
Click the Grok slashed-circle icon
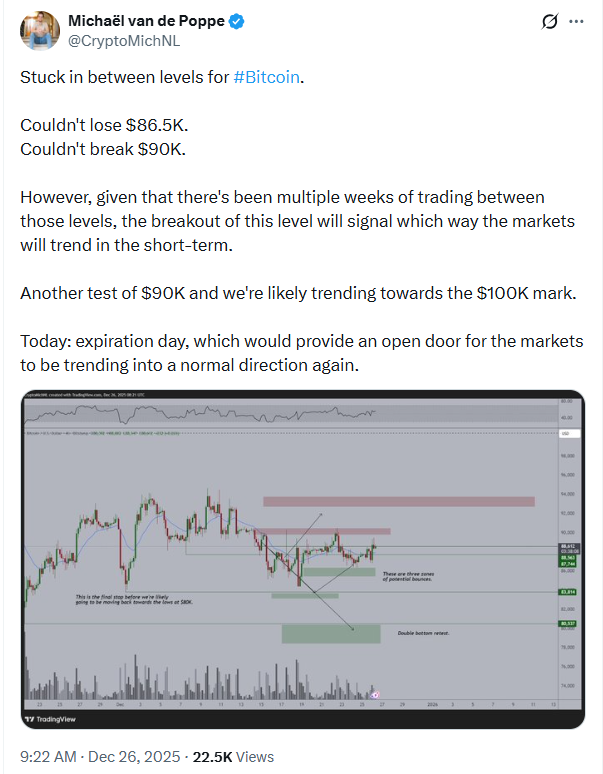[x=549, y=22]
